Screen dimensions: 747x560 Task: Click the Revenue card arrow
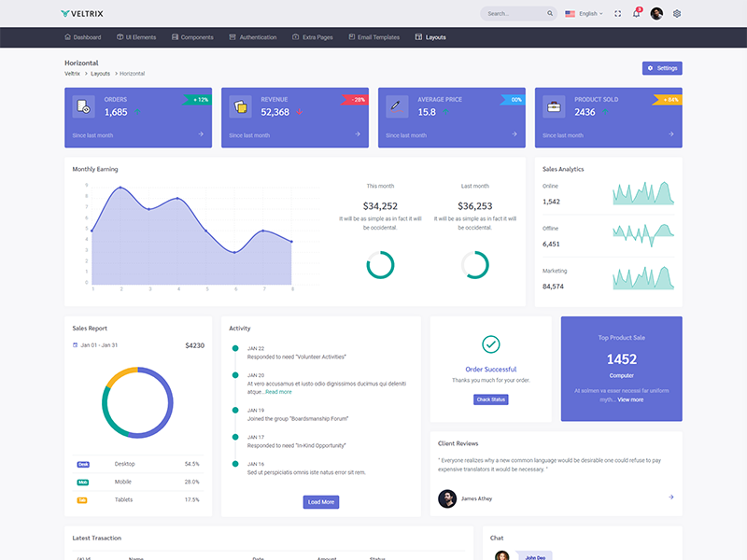(x=358, y=134)
